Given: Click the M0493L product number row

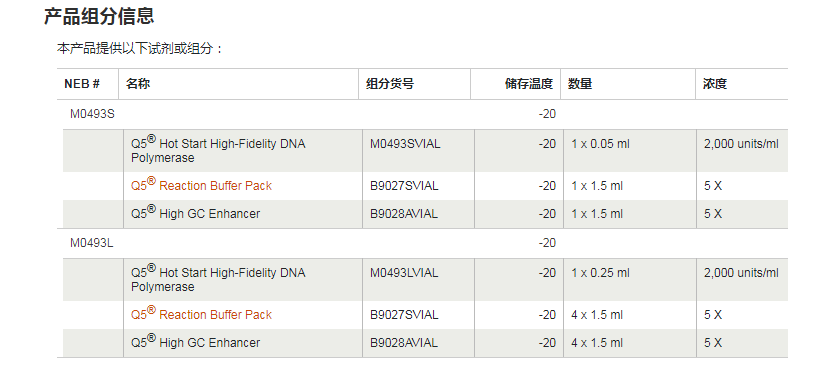Looking at the screenshot, I should pyautogui.click(x=422, y=243).
